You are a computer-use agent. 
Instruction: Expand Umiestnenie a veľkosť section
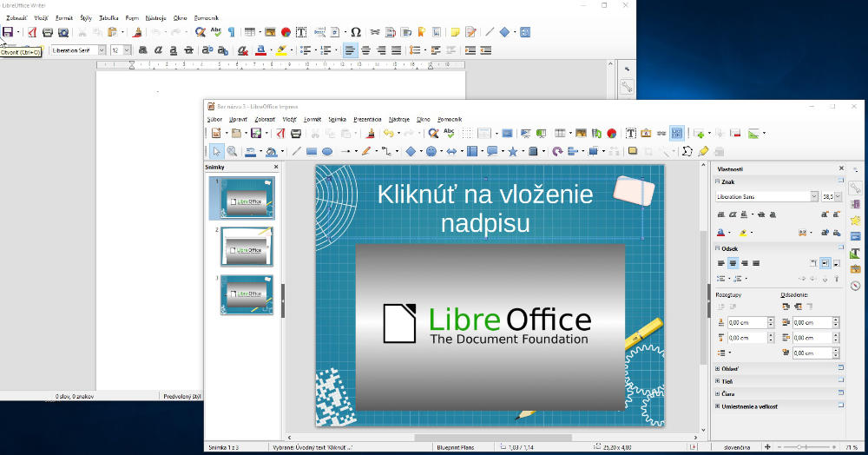coord(718,406)
